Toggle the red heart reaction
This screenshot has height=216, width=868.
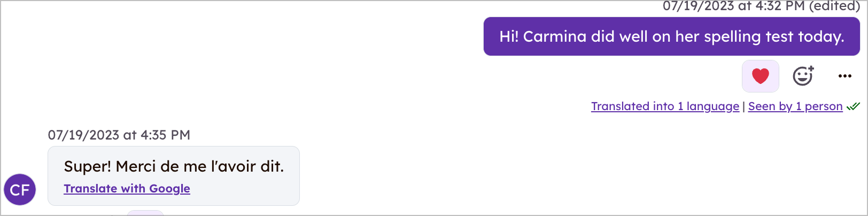pyautogui.click(x=760, y=76)
